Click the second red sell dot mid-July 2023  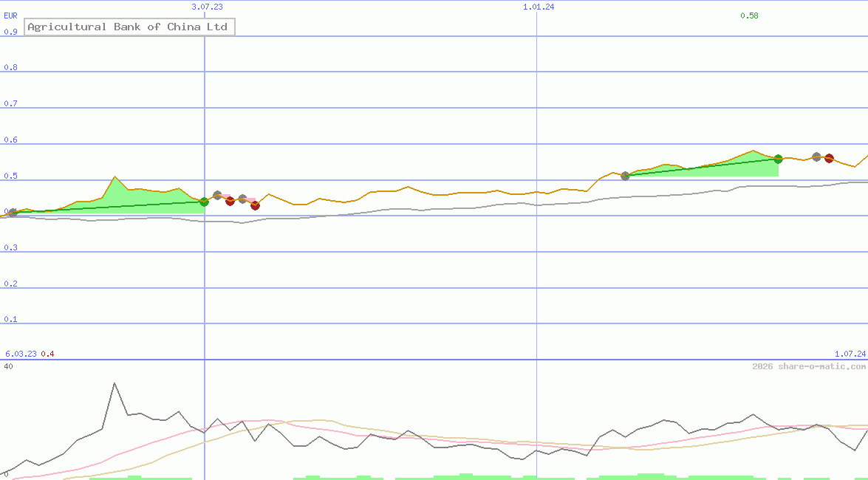click(255, 206)
